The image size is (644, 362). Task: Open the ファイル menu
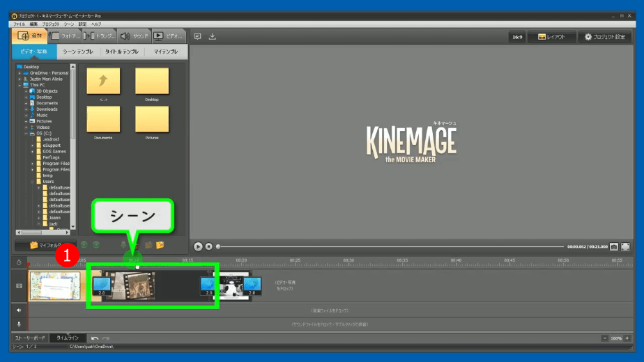19,24
